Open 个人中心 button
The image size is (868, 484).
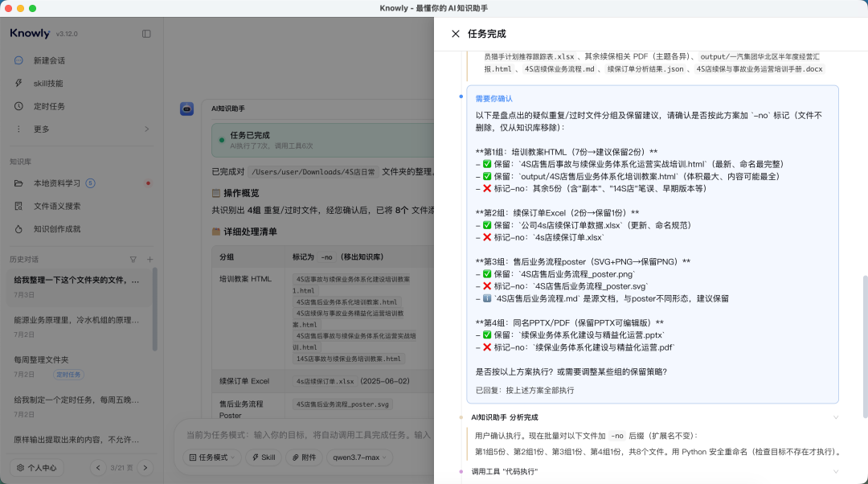coord(36,468)
